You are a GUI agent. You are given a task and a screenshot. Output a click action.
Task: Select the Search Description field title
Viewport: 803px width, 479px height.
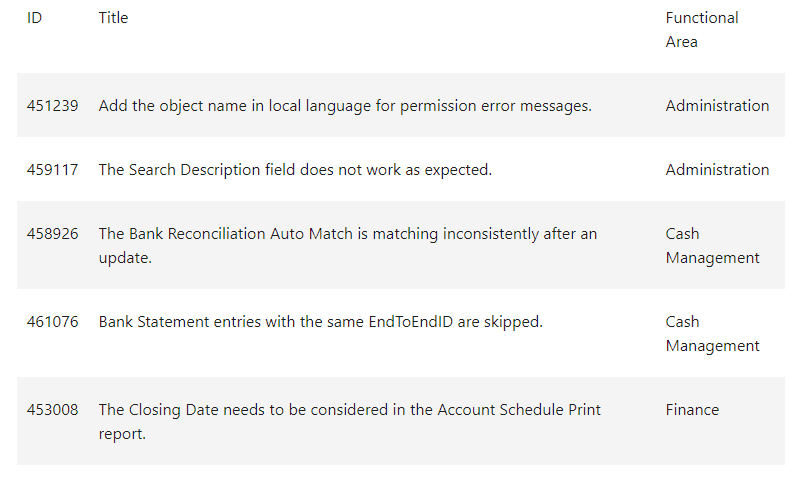(x=295, y=170)
